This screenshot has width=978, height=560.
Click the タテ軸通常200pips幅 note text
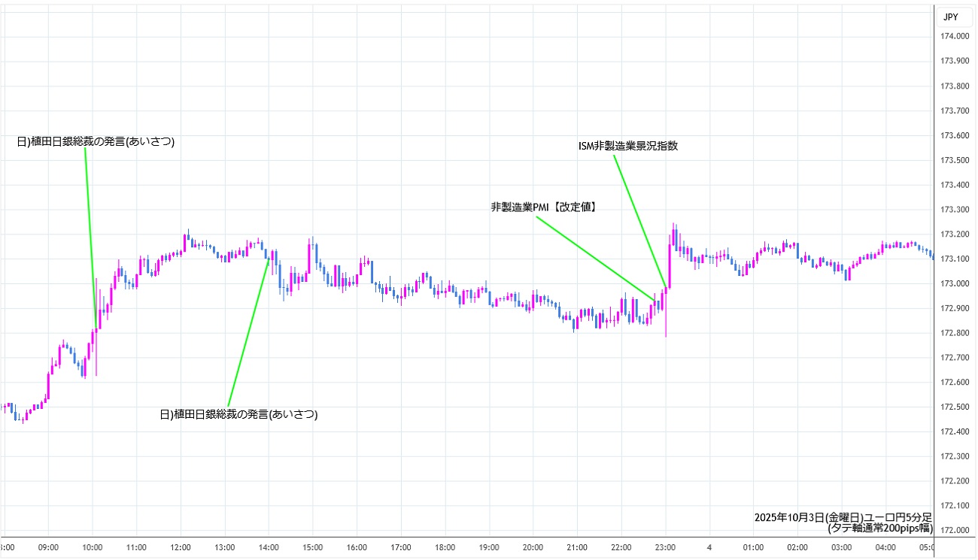pos(879,528)
